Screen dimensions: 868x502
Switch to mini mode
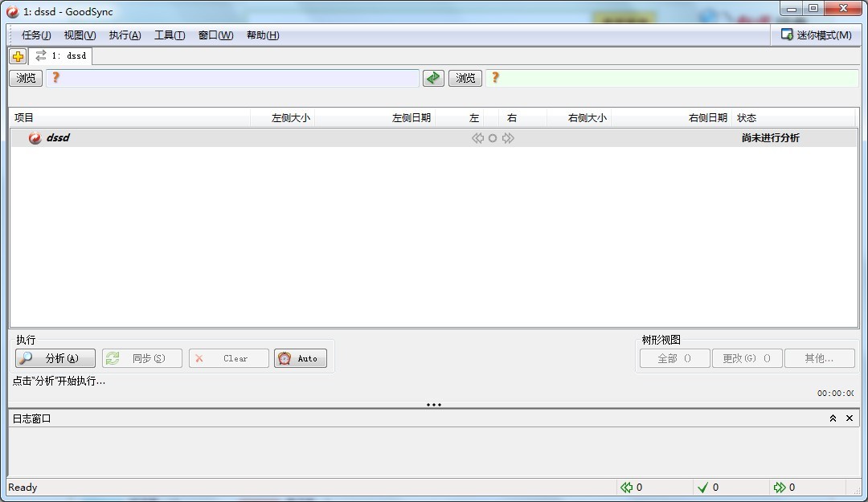817,35
